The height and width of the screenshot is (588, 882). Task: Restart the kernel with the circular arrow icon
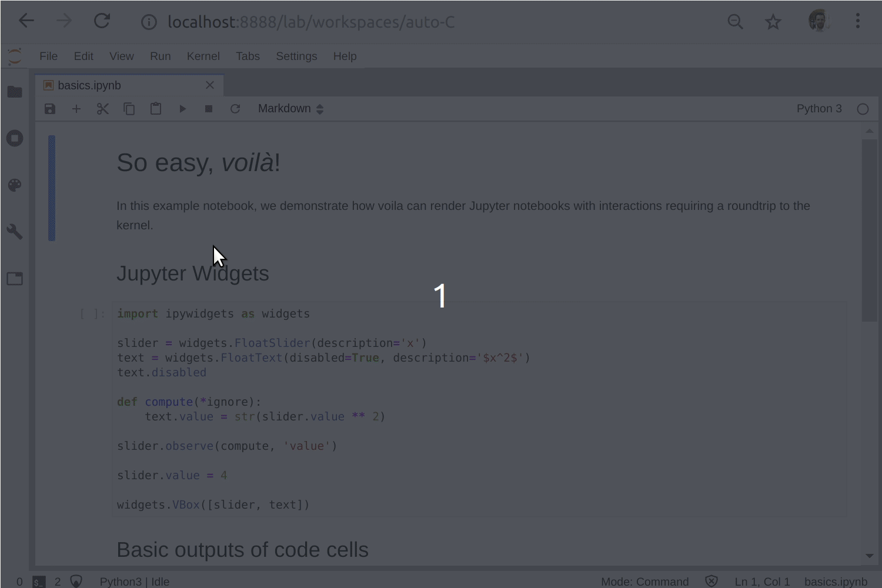tap(235, 109)
